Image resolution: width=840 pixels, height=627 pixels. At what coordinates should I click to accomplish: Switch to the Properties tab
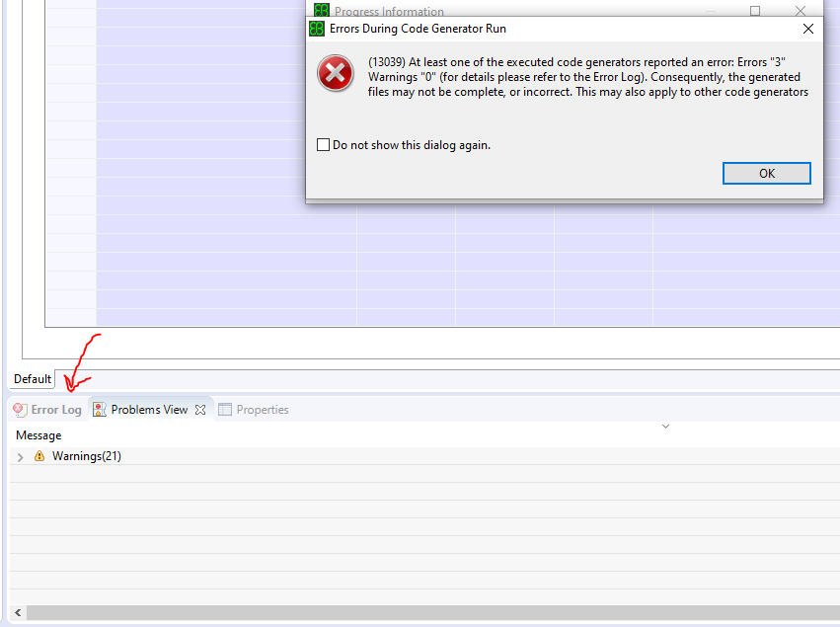(x=262, y=409)
